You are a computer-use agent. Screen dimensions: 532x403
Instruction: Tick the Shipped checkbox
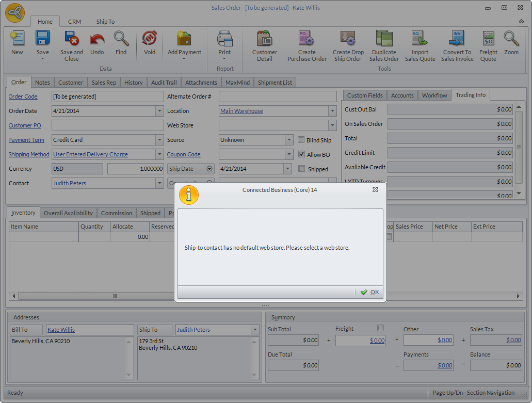click(x=302, y=169)
